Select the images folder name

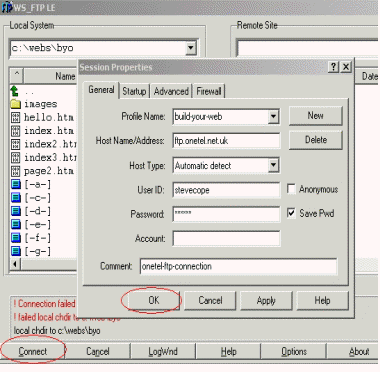(40, 104)
